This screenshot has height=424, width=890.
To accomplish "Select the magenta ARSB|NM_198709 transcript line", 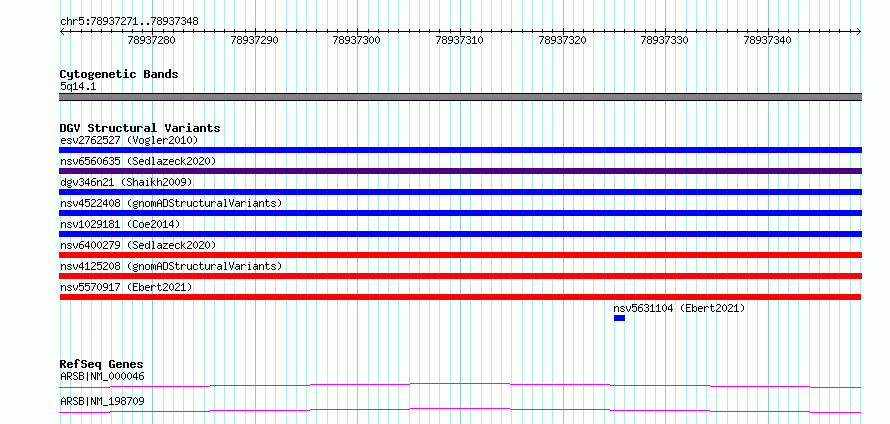I will [460, 410].
